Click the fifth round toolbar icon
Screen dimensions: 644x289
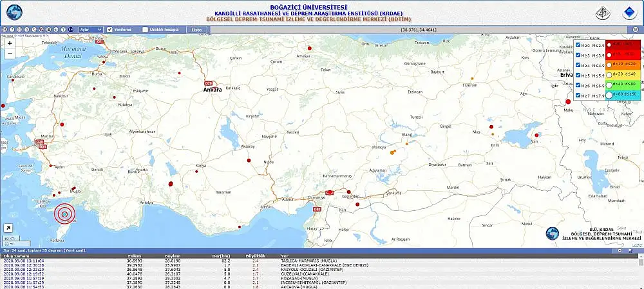point(34,30)
